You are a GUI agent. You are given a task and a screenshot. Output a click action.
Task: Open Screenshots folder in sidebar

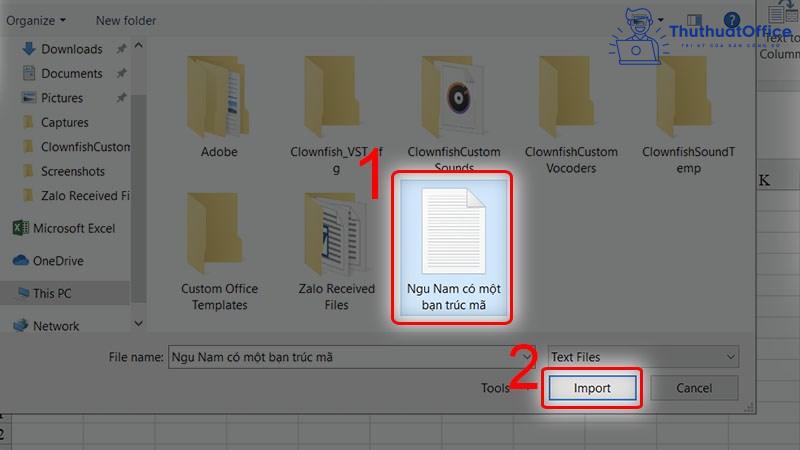72,171
